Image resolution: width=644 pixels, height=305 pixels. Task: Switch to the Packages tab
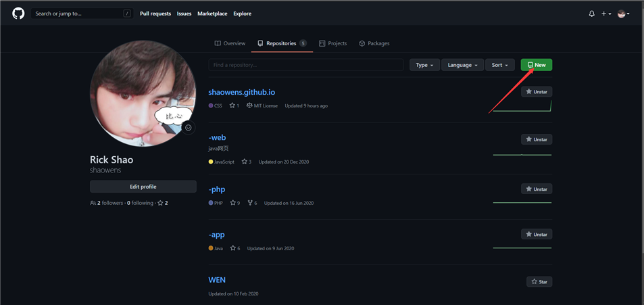(374, 43)
